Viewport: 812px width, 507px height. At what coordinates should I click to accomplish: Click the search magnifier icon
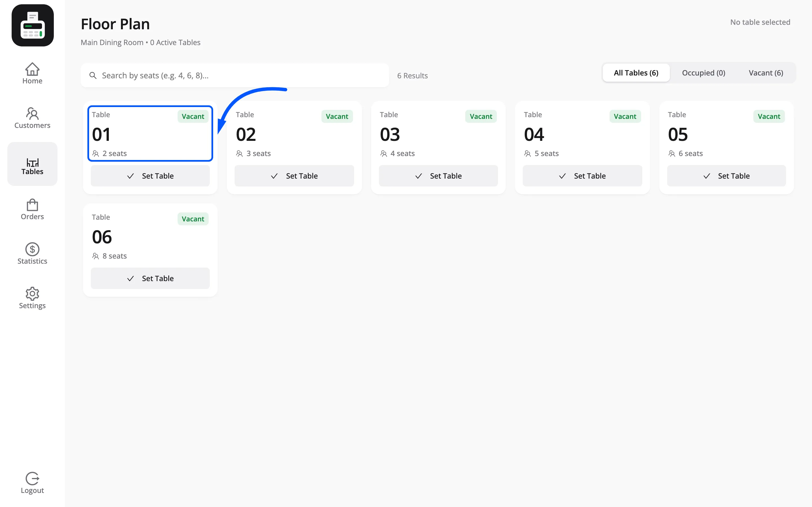pos(93,75)
